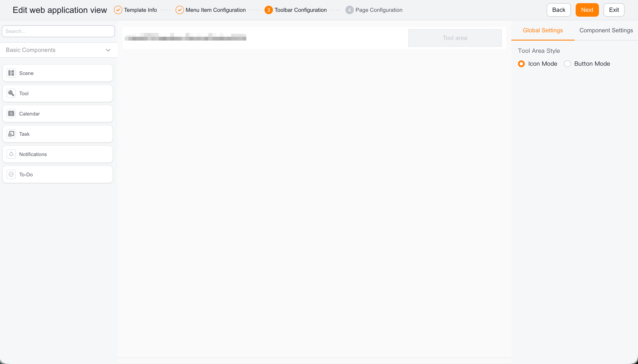Click the Exit button
638x364 pixels.
click(x=614, y=10)
